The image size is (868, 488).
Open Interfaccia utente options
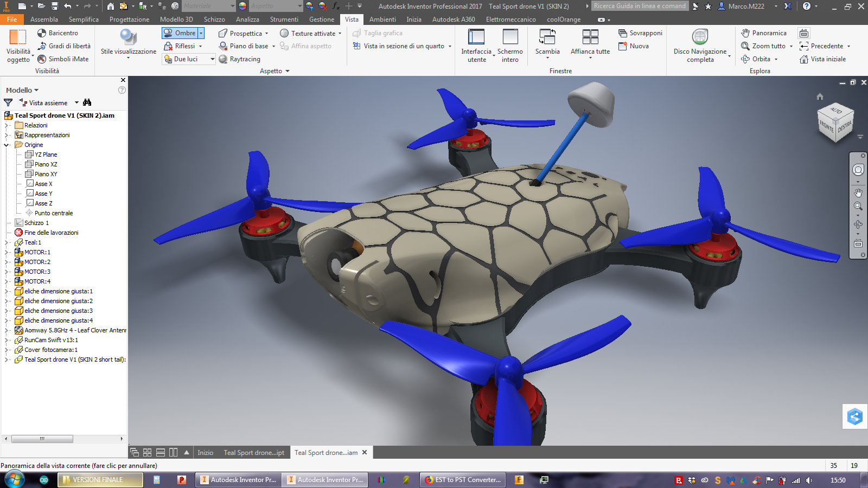(476, 46)
